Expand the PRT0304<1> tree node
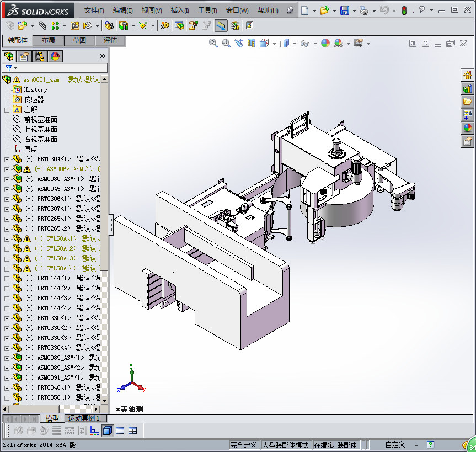 [7, 159]
